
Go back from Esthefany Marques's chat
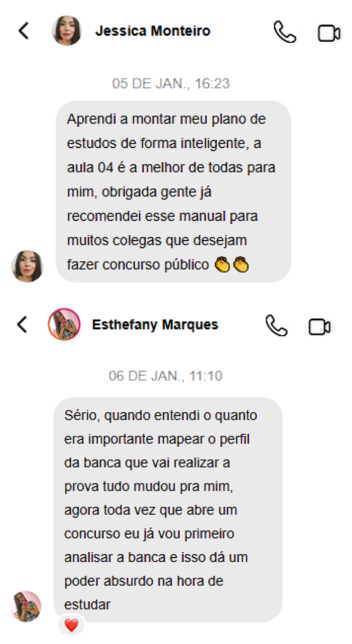tap(22, 325)
